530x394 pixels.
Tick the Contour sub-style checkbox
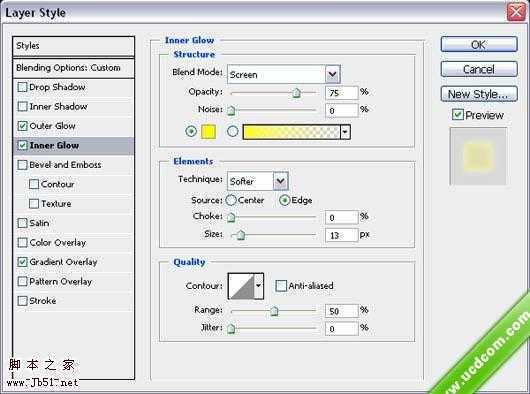tap(34, 184)
